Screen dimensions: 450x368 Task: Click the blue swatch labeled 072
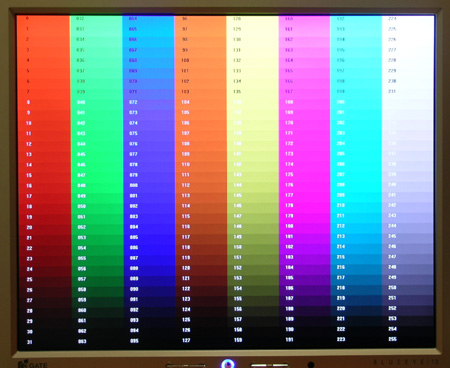click(148, 102)
